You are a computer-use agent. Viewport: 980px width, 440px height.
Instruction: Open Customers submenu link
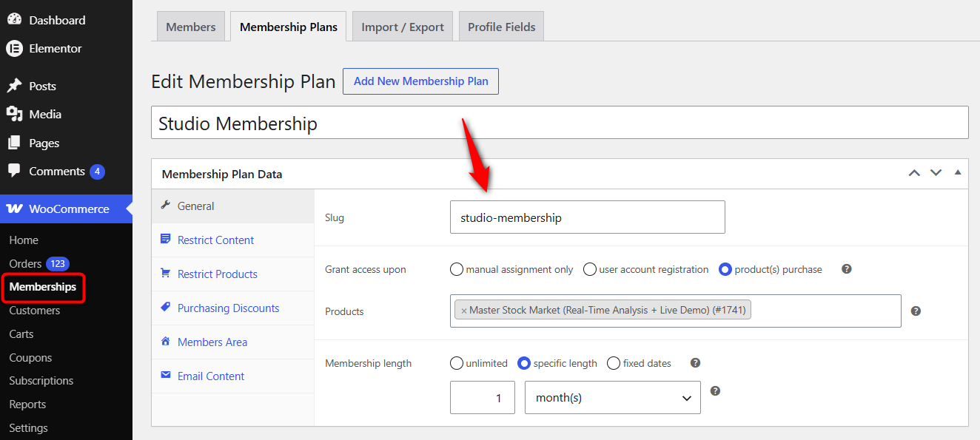pyautogui.click(x=35, y=311)
